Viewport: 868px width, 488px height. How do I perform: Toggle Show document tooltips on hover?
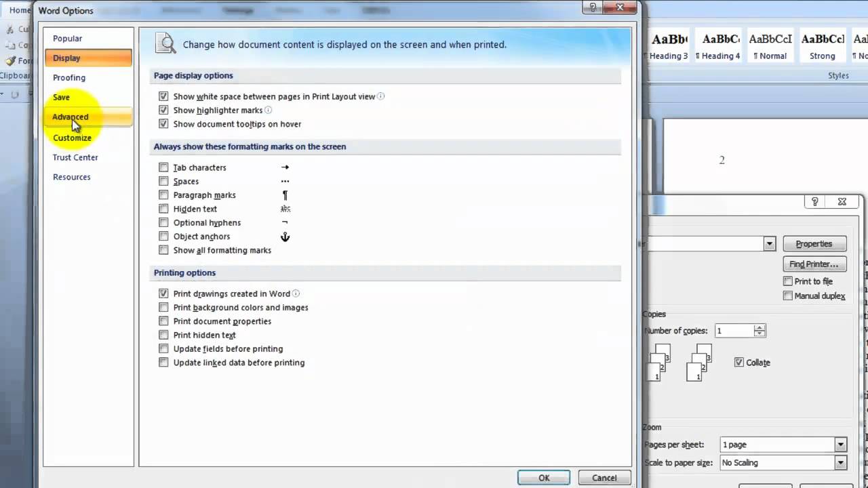pyautogui.click(x=163, y=124)
